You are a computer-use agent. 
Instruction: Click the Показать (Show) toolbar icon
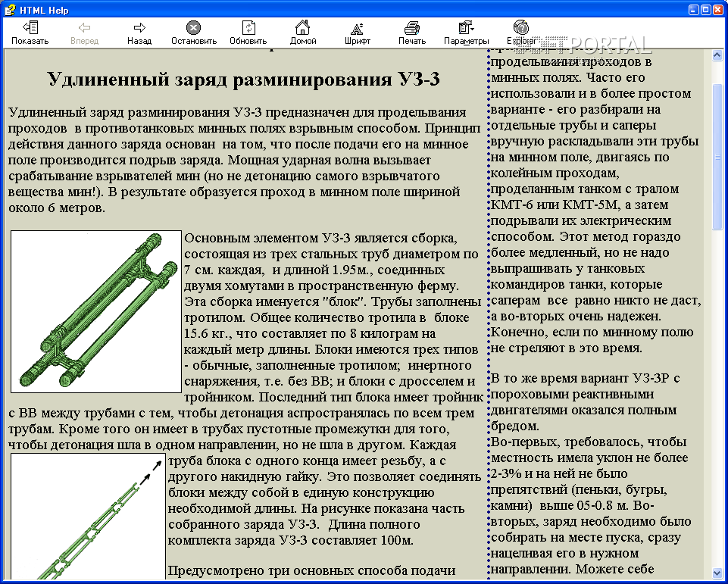coord(30,33)
